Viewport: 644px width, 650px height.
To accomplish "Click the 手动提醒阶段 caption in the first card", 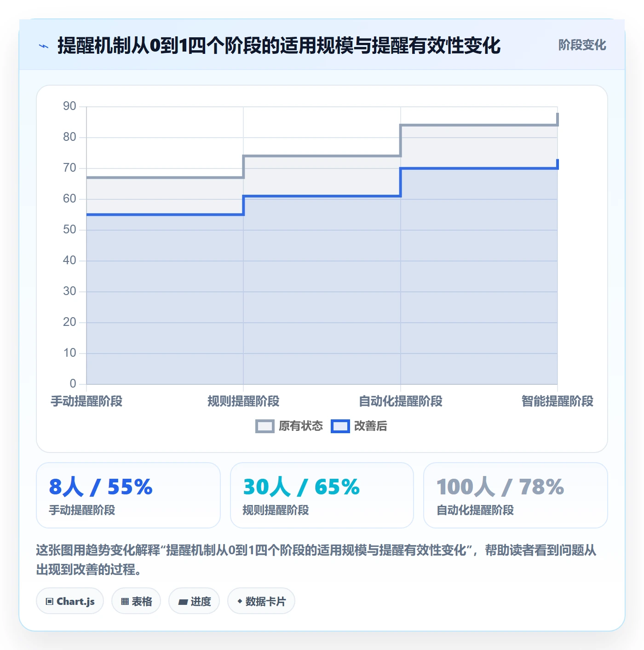I will click(82, 510).
